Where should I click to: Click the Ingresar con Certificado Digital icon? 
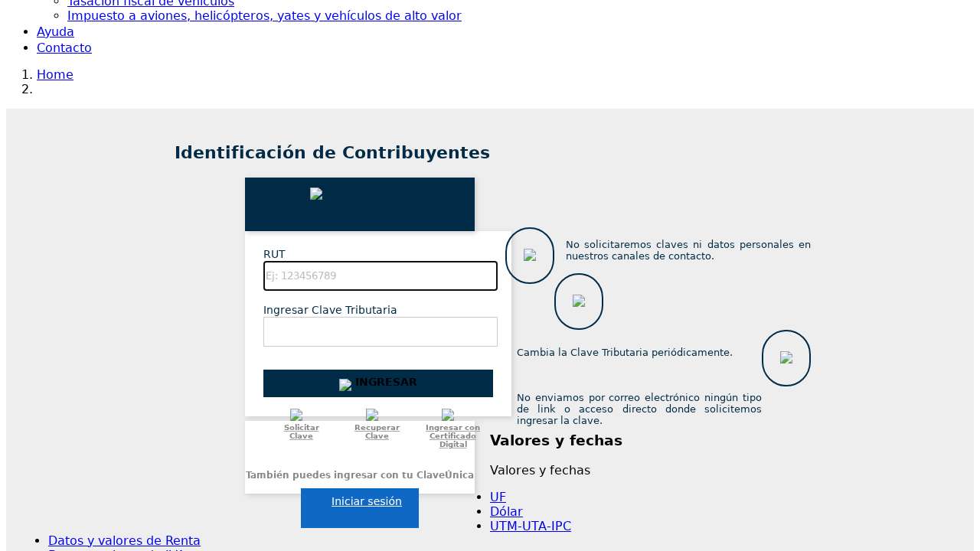pyautogui.click(x=448, y=415)
